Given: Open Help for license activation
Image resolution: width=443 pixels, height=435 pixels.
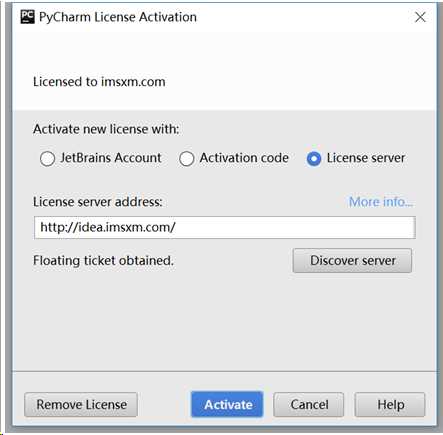Looking at the screenshot, I should coord(390,405).
